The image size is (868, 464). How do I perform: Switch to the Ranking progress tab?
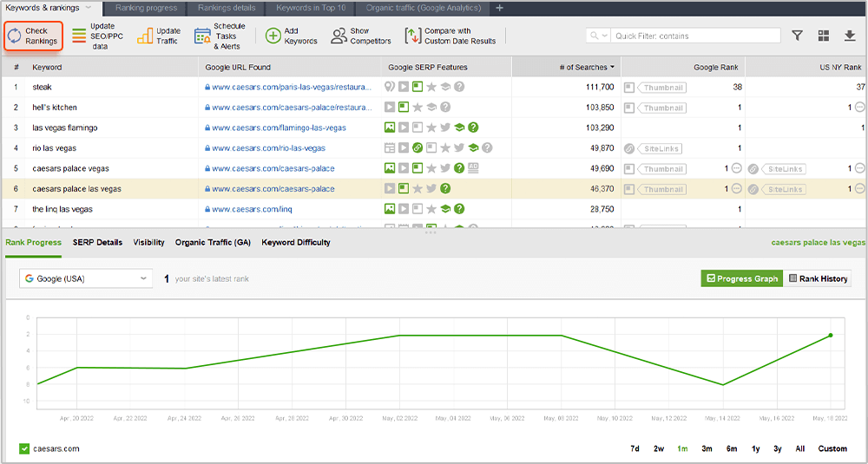tap(146, 8)
